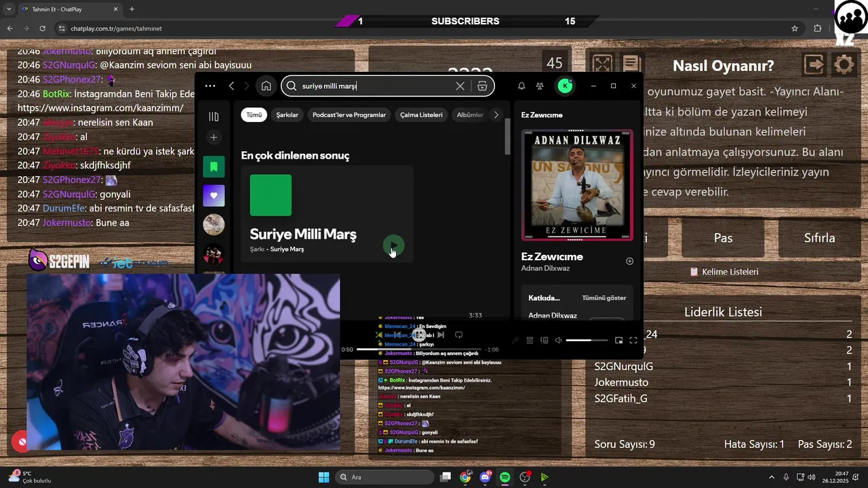Open green bookmark playlist in sidebar
Viewport: 868px width, 488px height.
[214, 166]
